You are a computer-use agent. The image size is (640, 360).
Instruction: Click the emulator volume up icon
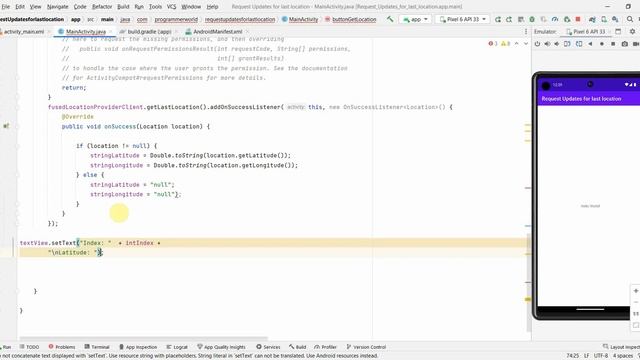(547, 44)
